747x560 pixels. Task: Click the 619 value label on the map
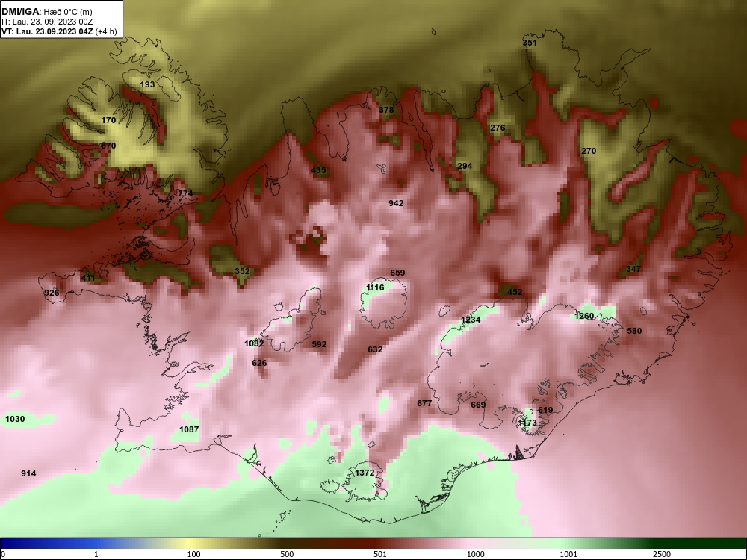(545, 410)
